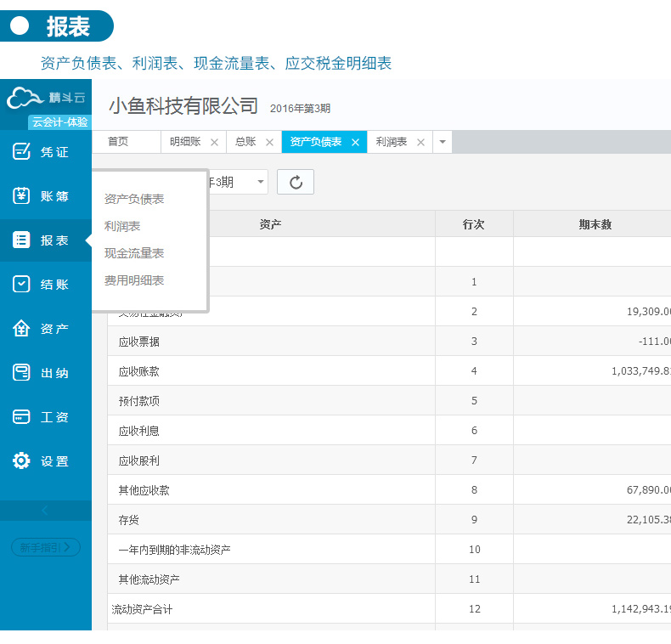Click the 行次 column header
Image resolution: width=671 pixels, height=644 pixels.
[x=474, y=224]
